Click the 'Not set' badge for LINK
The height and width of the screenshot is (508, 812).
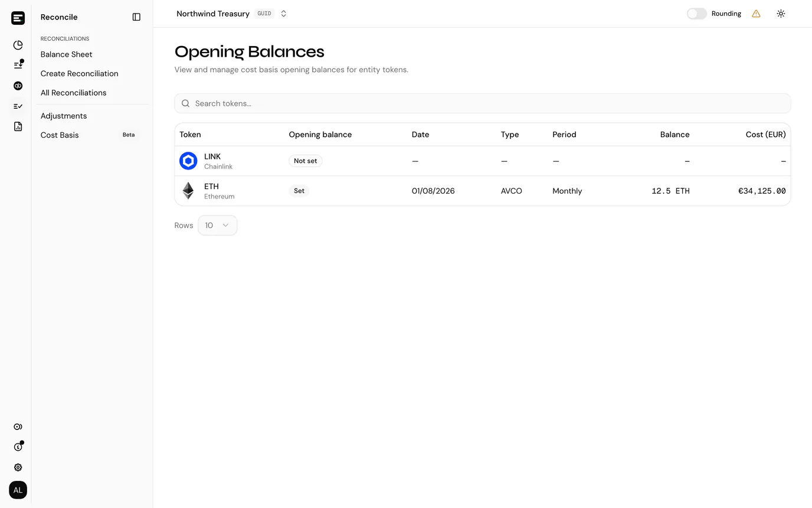(x=306, y=161)
